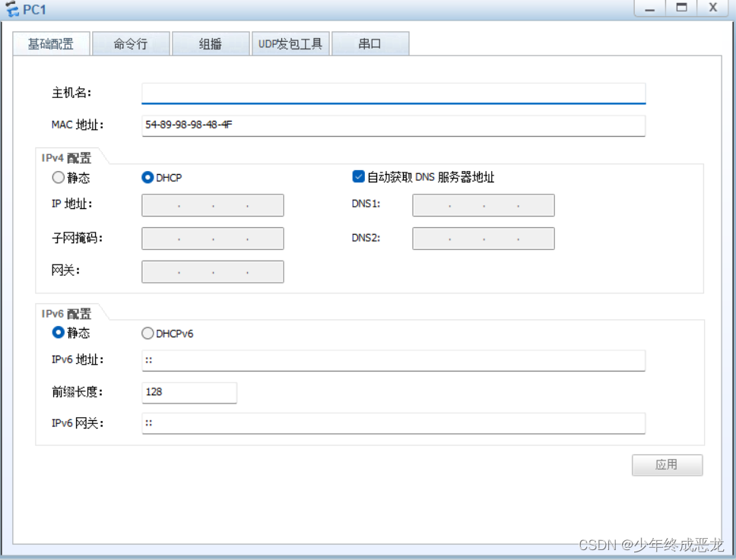
Task: Click the 应用 button
Action: tap(667, 465)
